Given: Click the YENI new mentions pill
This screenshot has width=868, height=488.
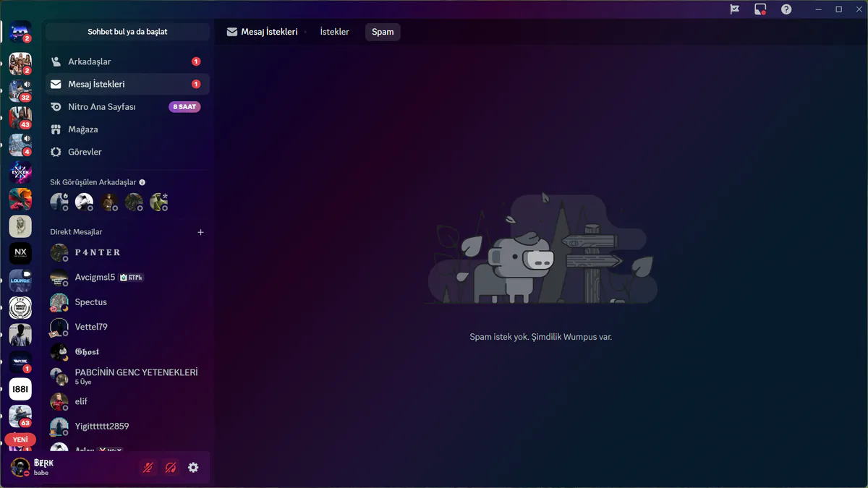Looking at the screenshot, I should (20, 440).
